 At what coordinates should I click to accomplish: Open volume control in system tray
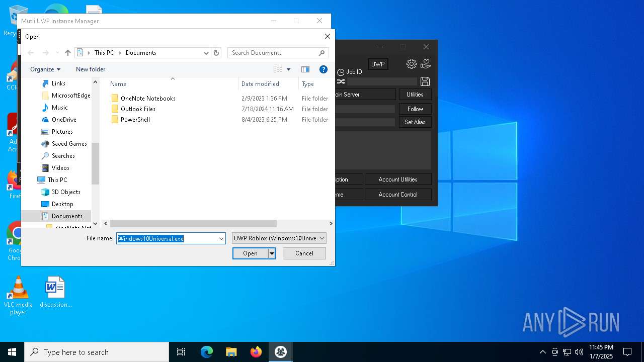[x=579, y=352]
